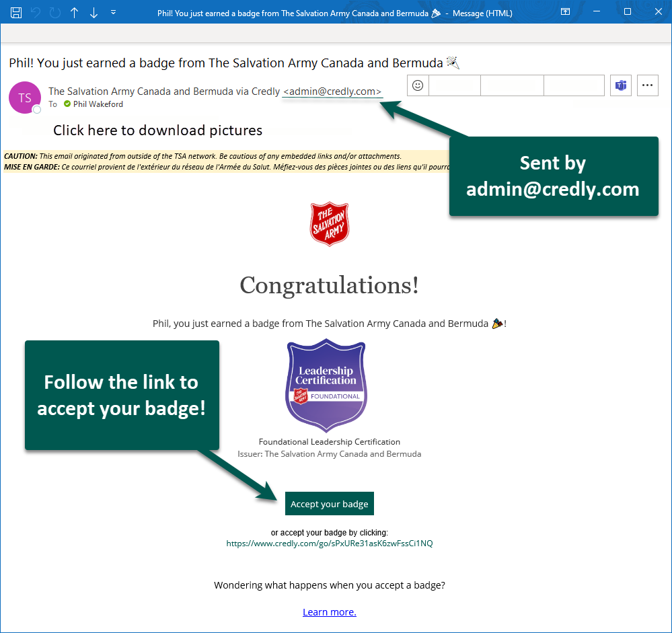Close the message window
The width and height of the screenshot is (672, 633).
659,11
